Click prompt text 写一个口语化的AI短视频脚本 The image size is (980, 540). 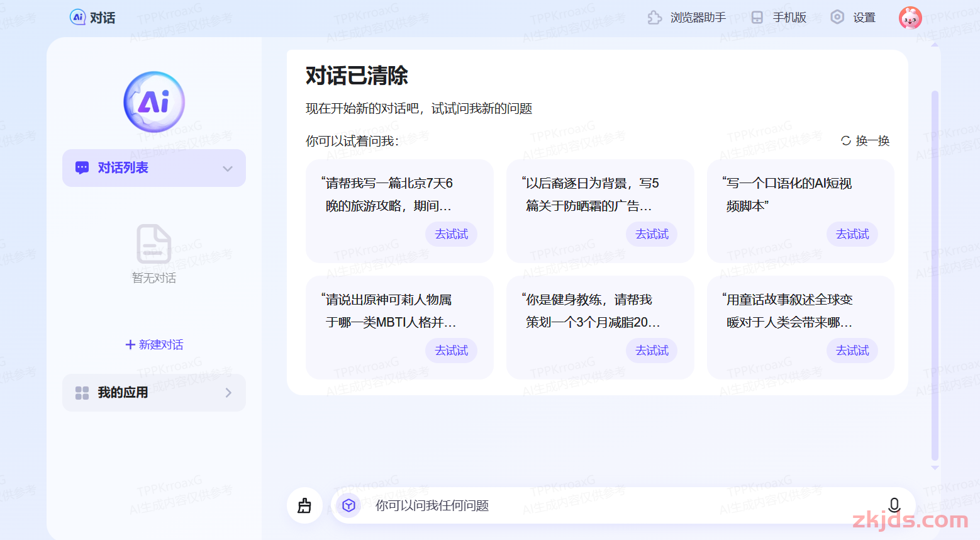click(786, 194)
